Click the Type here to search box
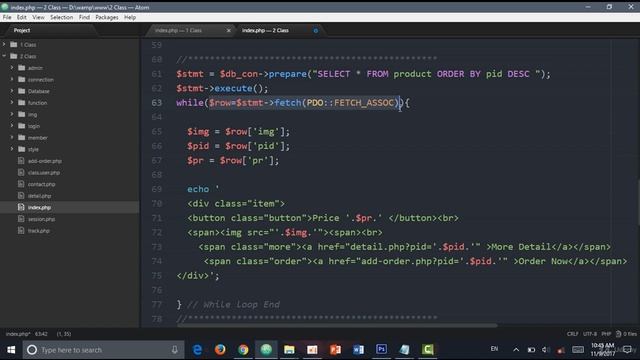This screenshot has height=360, width=640. coord(103,350)
